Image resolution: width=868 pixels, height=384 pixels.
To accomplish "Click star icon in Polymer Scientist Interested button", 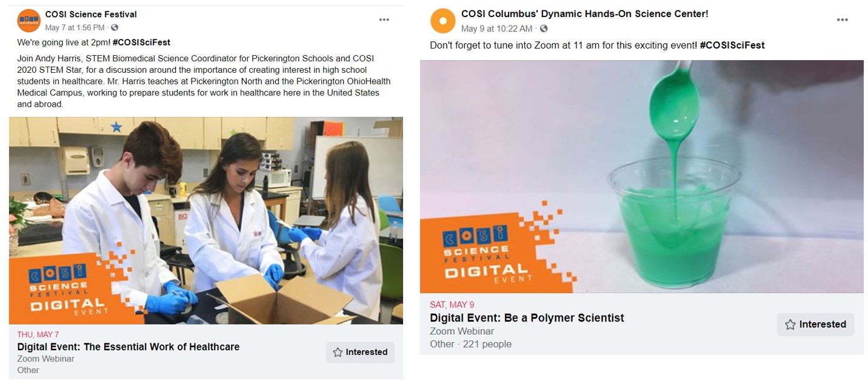I will (790, 325).
